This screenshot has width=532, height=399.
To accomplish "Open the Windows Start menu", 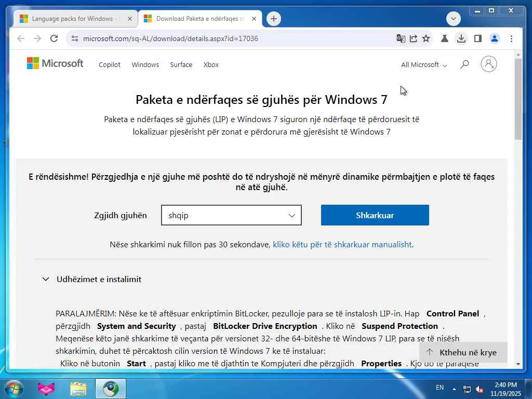I will [13, 389].
